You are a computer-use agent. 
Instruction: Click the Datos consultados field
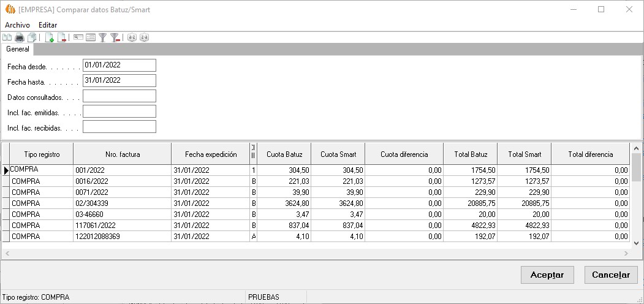coord(119,96)
